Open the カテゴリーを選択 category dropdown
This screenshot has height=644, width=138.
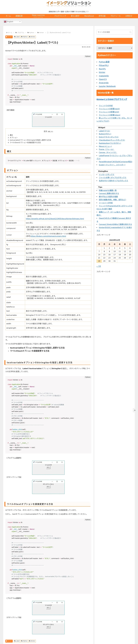pos(114,48)
